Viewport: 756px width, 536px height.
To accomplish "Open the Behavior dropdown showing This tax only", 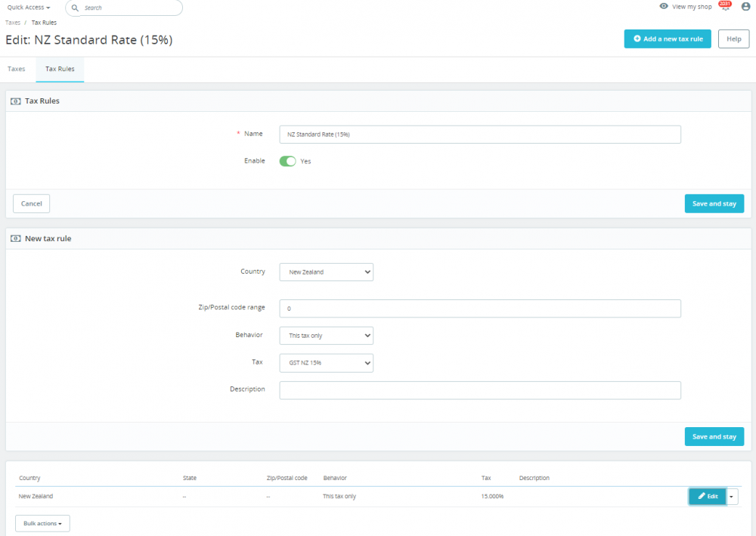I will (326, 336).
